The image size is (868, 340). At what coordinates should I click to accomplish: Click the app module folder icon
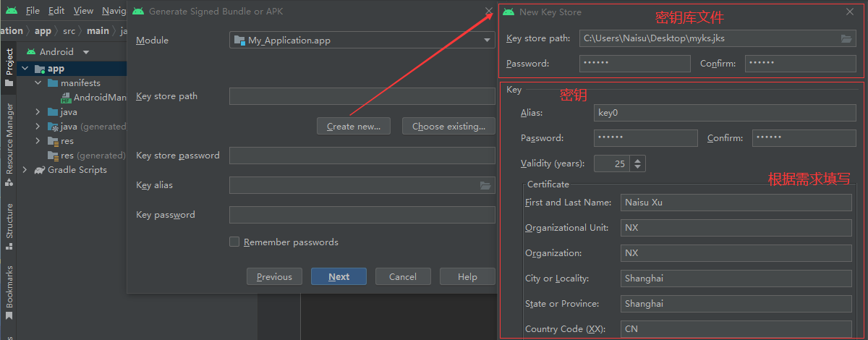[x=40, y=69]
